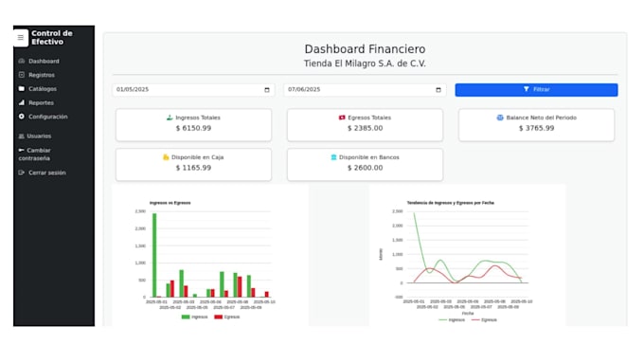Click the Disponible en Bancos bank icon

click(x=333, y=157)
